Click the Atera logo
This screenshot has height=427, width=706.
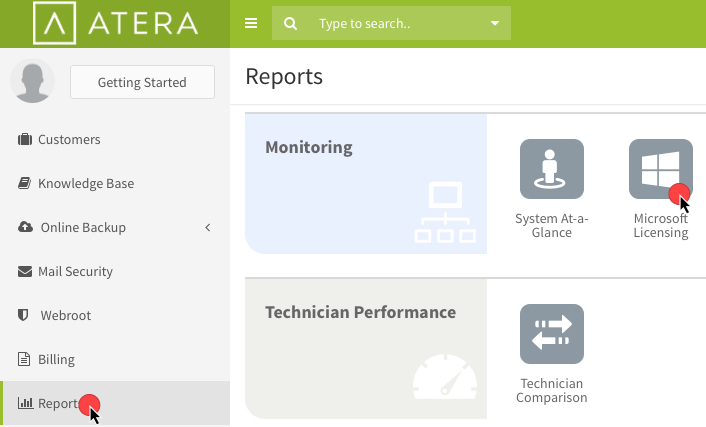[x=115, y=23]
